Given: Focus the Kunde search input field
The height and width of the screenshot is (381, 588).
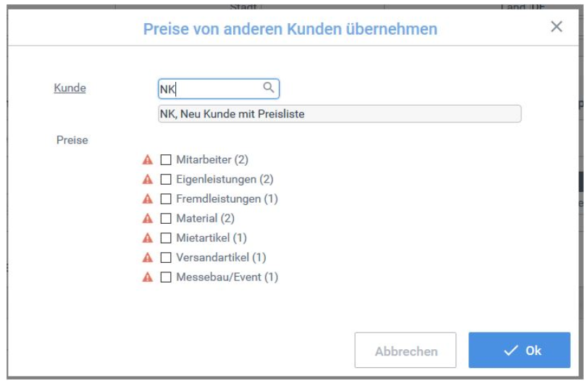Looking at the screenshot, I should click(x=219, y=89).
